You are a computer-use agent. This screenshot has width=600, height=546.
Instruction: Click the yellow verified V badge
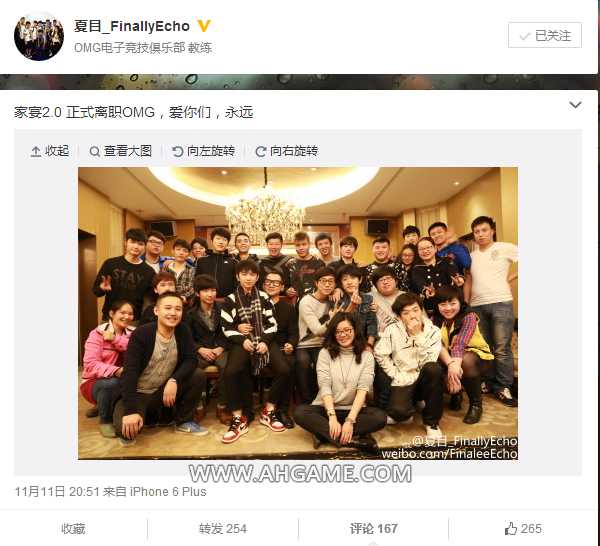coord(204,26)
